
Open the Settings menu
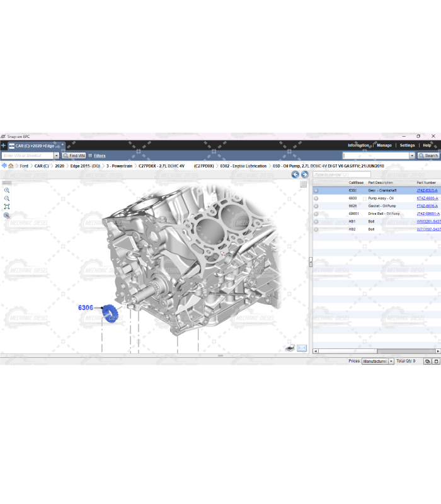pyautogui.click(x=407, y=146)
